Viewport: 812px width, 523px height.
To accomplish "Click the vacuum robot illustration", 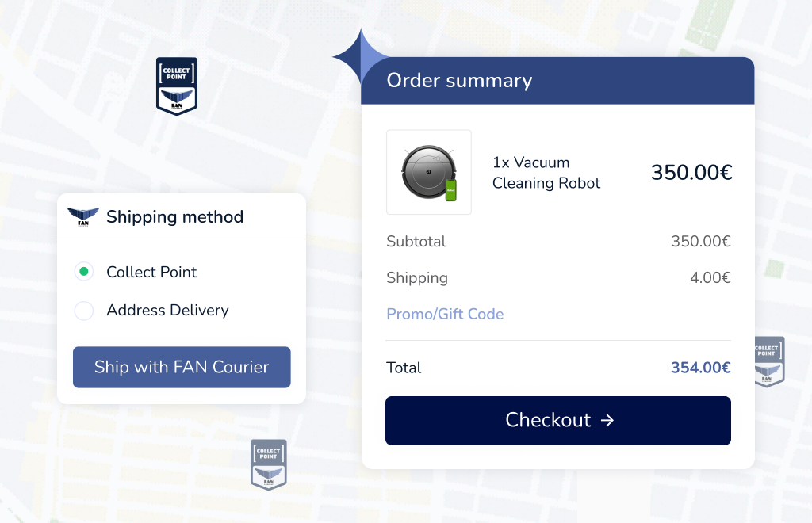I will [x=428, y=170].
